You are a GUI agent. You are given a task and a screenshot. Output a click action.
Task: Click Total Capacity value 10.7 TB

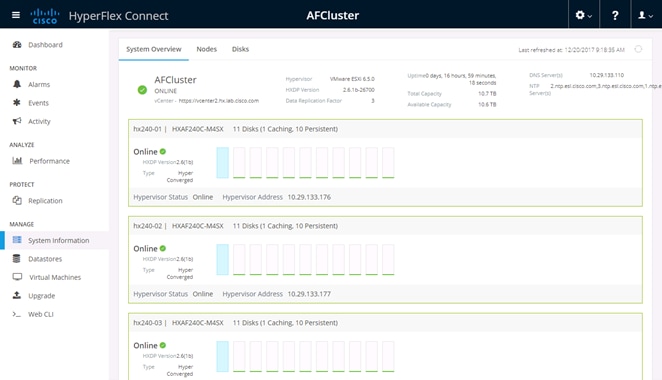[487, 94]
